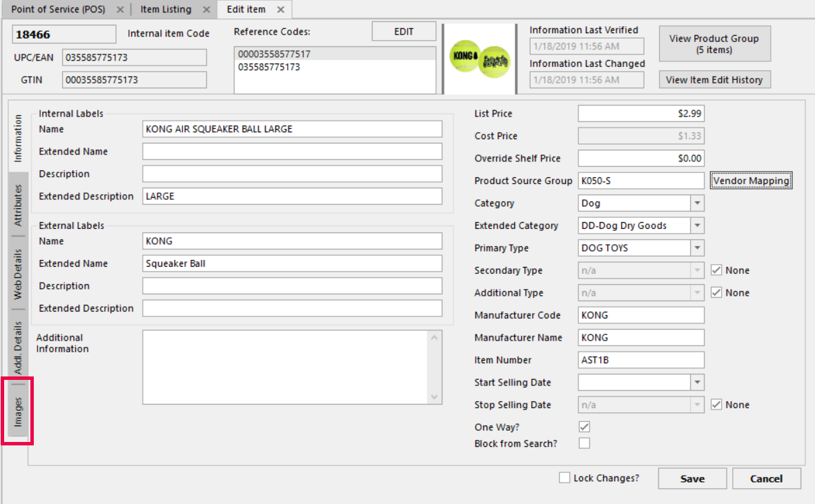The image size is (815, 504).
Task: Click the External Labels Extended Description field
Action: [292, 308]
